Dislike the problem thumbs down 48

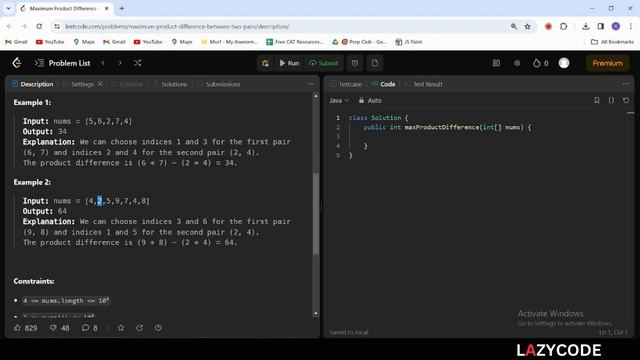60,328
